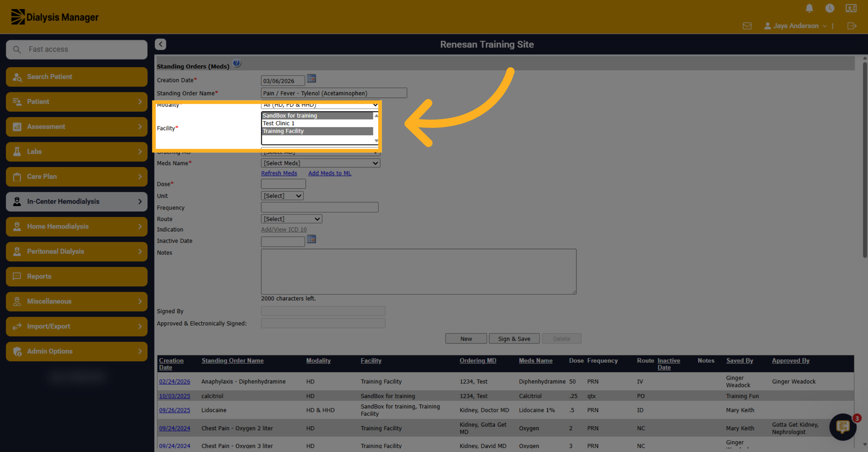Expand the Patient menu
Image resolution: width=868 pixels, height=452 pixels.
click(77, 102)
